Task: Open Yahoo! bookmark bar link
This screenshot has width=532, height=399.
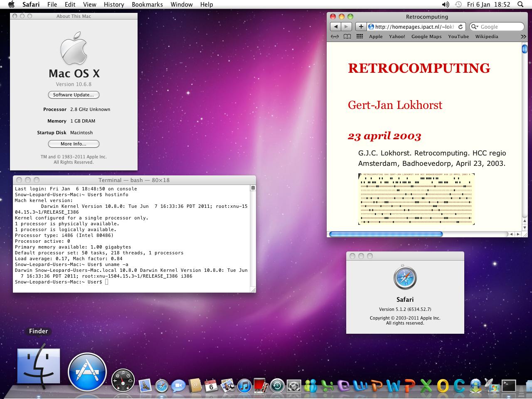Action: (397, 37)
